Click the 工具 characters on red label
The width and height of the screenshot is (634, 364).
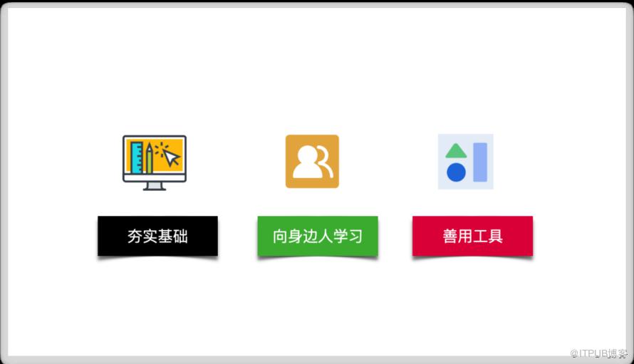(x=488, y=236)
